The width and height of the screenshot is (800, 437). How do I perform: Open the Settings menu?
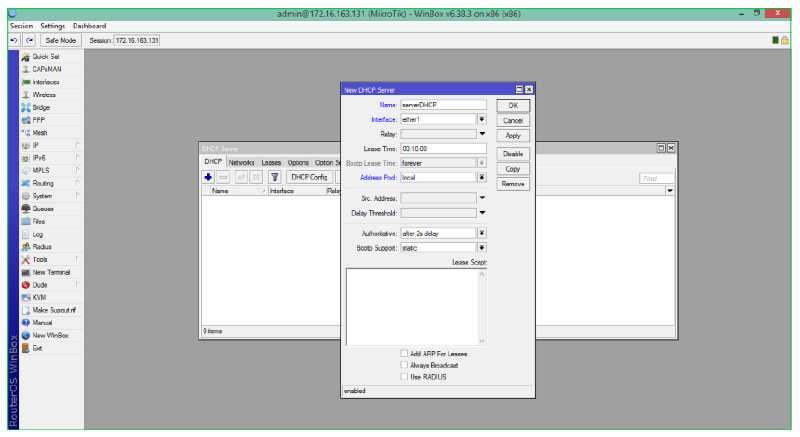click(53, 26)
